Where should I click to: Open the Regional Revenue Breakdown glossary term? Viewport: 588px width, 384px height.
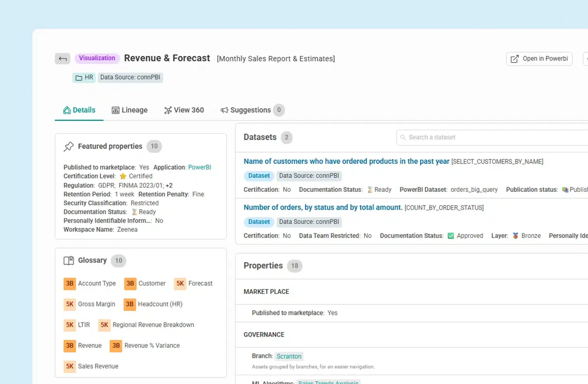[x=153, y=325]
